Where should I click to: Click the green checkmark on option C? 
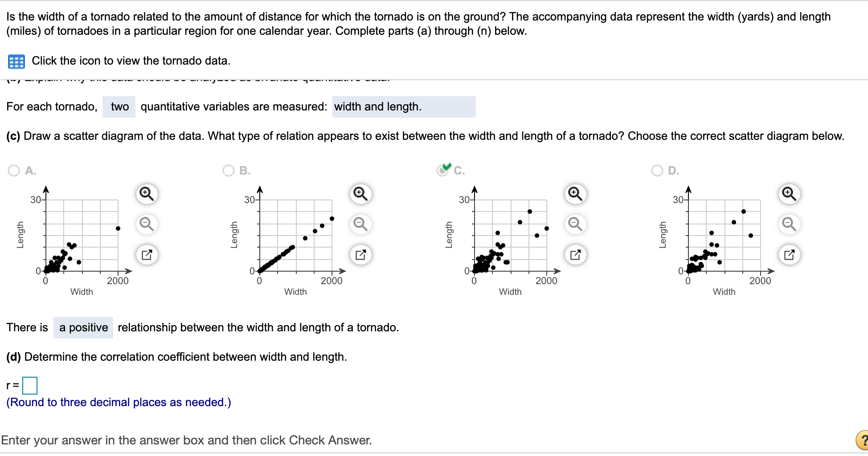[x=446, y=167]
